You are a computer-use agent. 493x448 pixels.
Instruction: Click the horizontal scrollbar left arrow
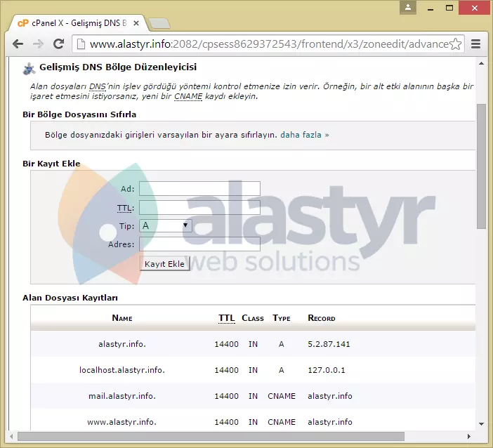(x=11, y=436)
